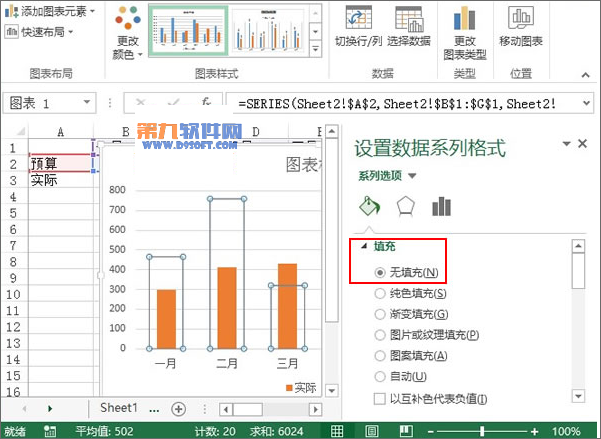
Task: Click orange 一月 actual bar
Action: (x=166, y=319)
